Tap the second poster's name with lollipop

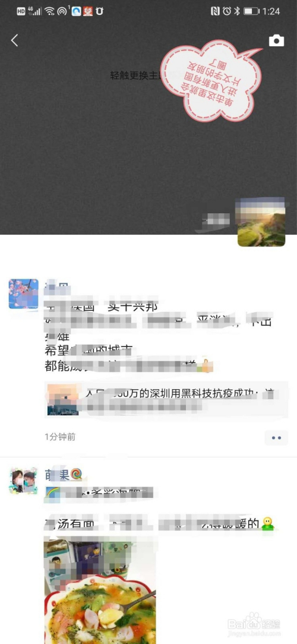[64, 474]
